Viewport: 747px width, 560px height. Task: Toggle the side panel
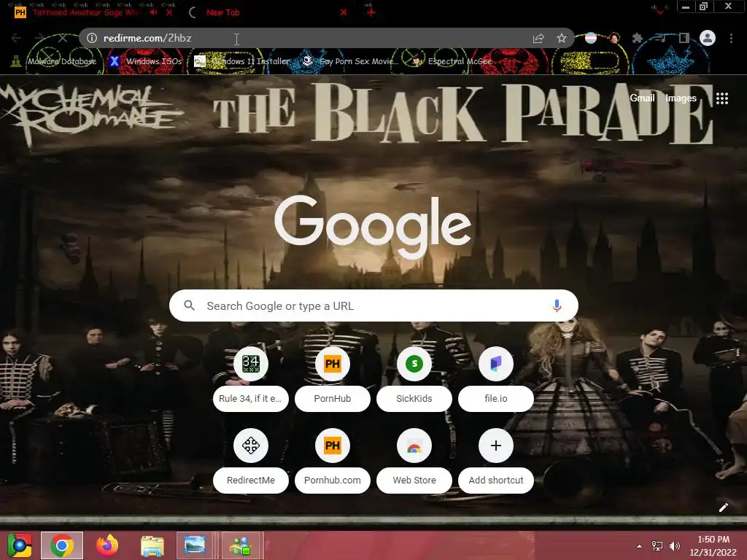pyautogui.click(x=684, y=38)
